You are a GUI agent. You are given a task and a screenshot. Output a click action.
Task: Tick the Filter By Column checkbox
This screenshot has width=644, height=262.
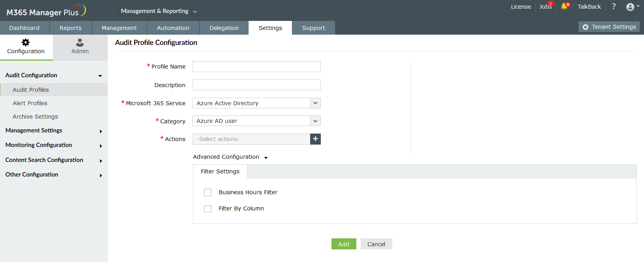(x=208, y=208)
